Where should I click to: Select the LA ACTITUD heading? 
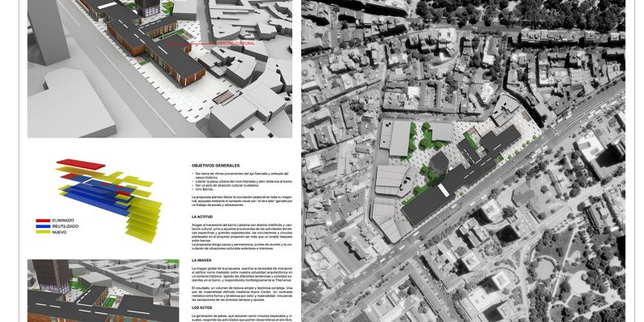point(203,217)
